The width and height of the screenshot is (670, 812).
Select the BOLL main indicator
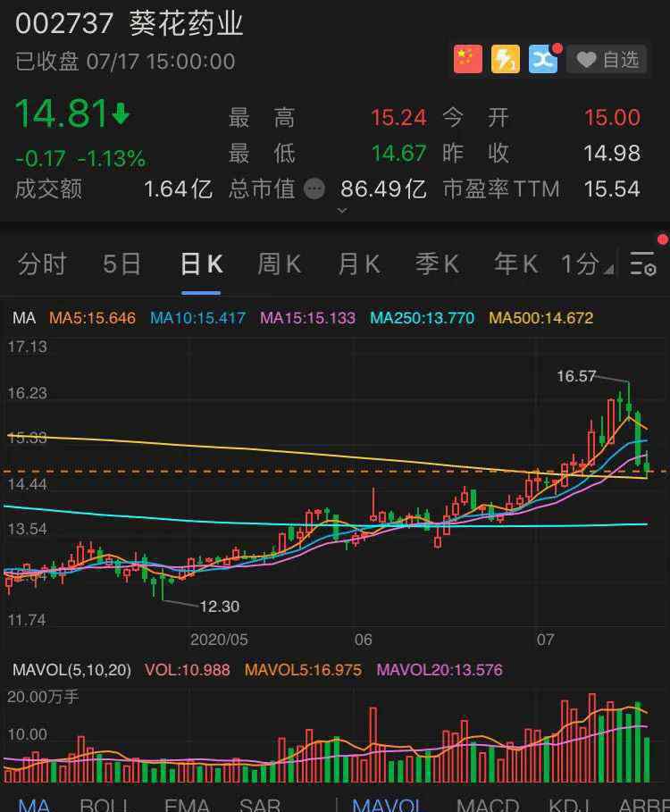tap(104, 804)
